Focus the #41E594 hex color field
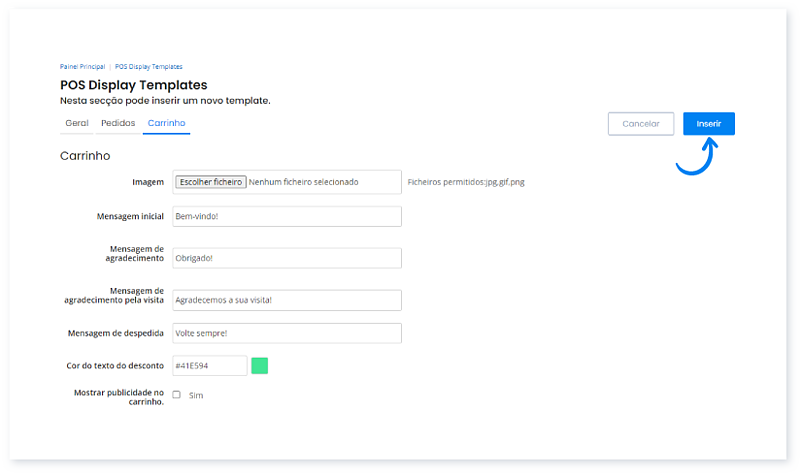The height and width of the screenshot is (474, 800). click(209, 366)
